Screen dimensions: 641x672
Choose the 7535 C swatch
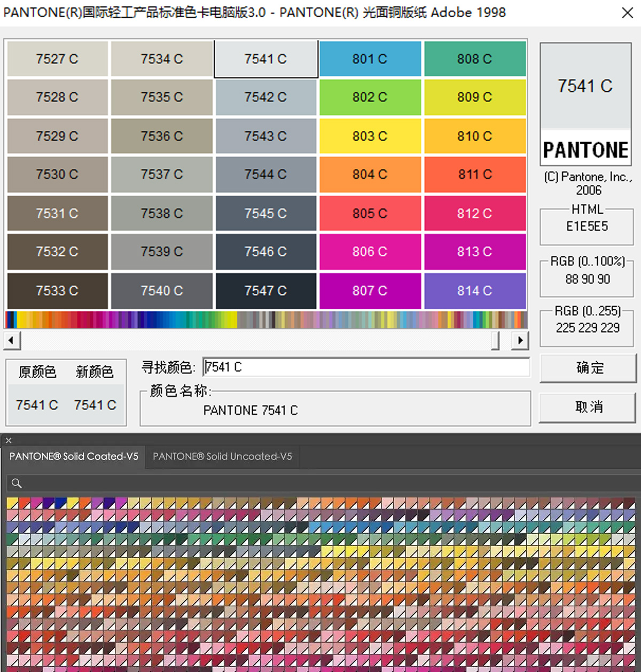(x=162, y=97)
